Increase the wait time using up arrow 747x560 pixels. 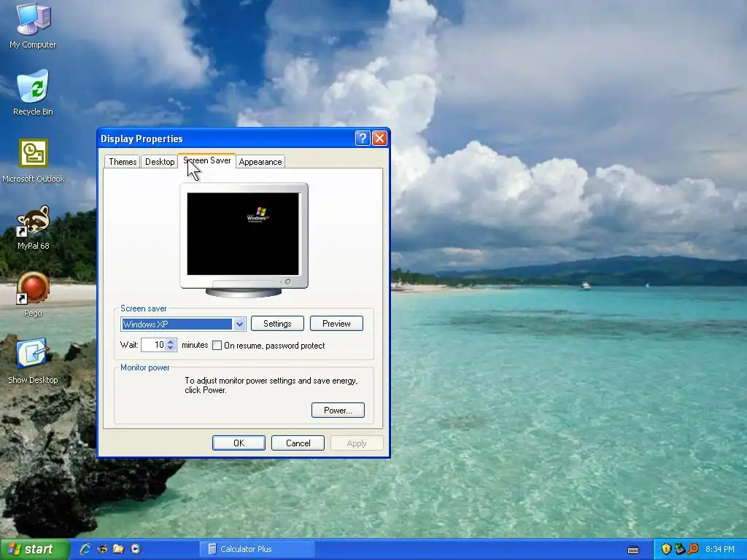[x=171, y=341]
